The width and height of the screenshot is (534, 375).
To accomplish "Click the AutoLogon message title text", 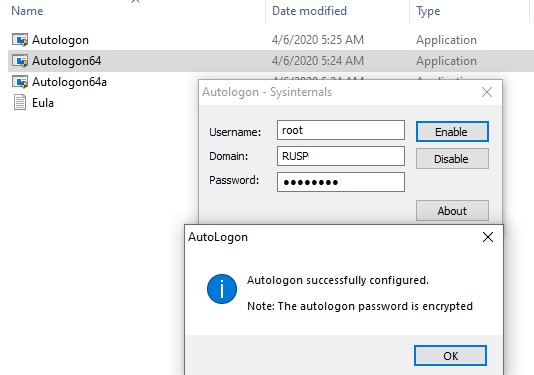I will [218, 237].
